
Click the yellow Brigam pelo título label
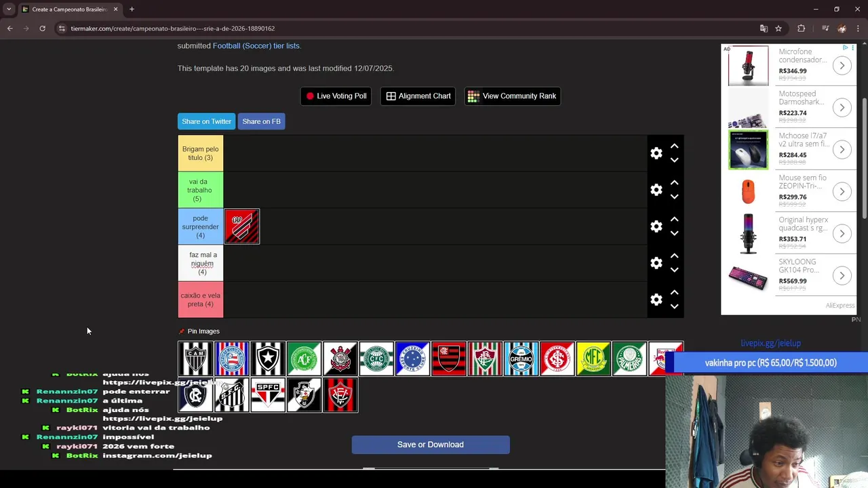click(x=200, y=153)
